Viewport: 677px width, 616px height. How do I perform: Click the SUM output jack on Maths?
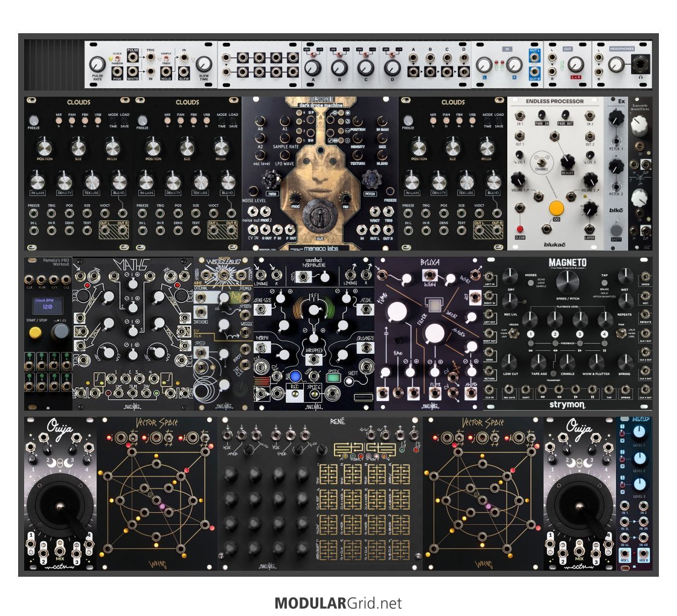point(132,393)
